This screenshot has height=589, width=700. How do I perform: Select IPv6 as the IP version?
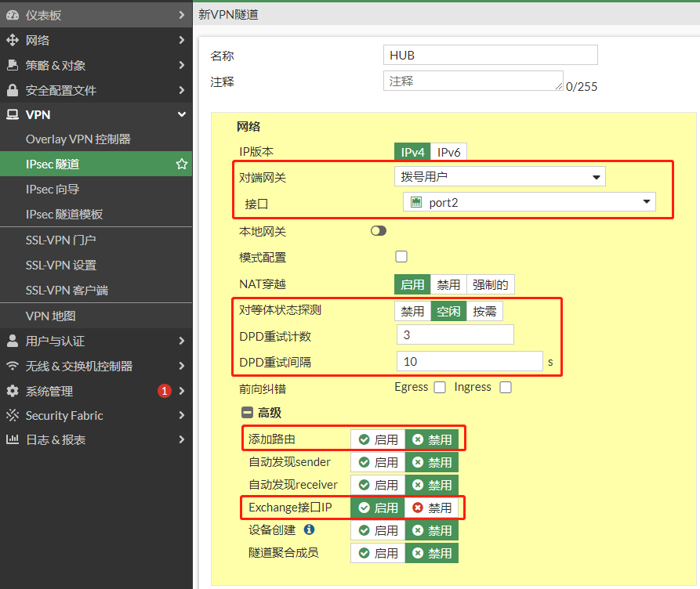[x=448, y=152]
